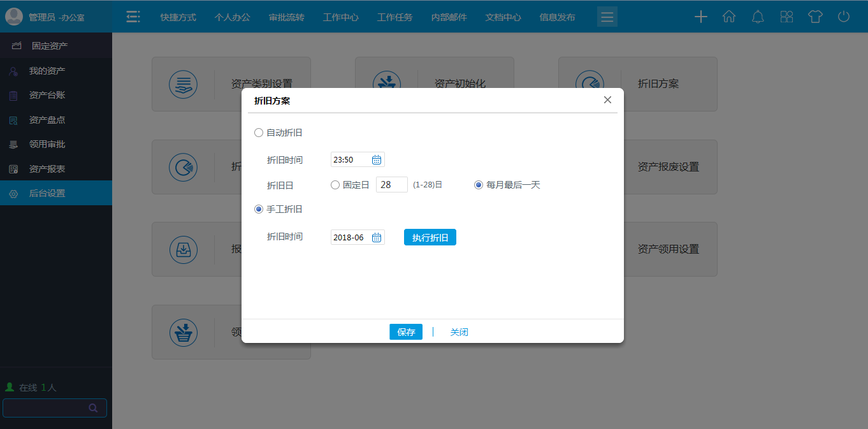This screenshot has height=429, width=868.
Task: Select the 自动折旧 radio option
Action: [x=258, y=133]
